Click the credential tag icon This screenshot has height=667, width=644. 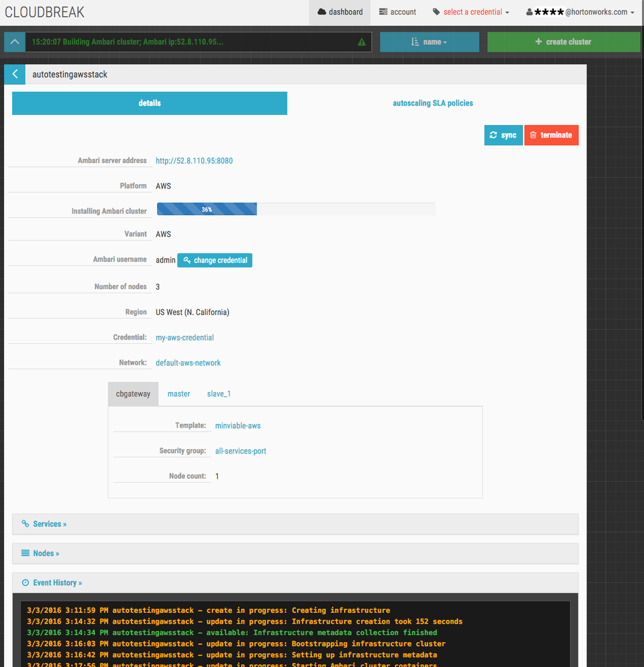point(436,12)
